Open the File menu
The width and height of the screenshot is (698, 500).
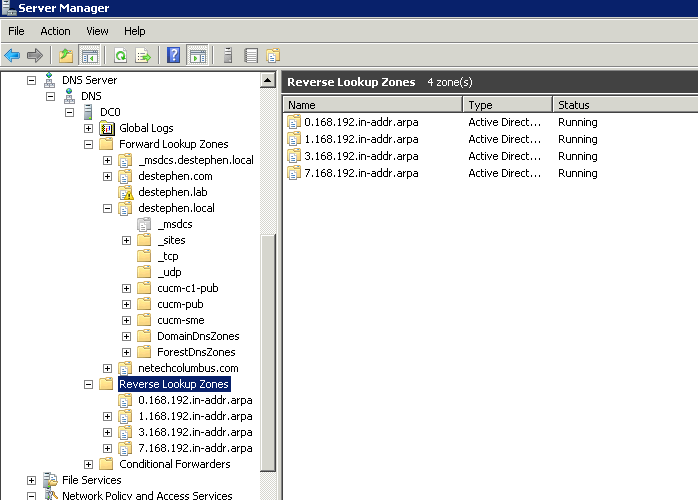tap(16, 31)
